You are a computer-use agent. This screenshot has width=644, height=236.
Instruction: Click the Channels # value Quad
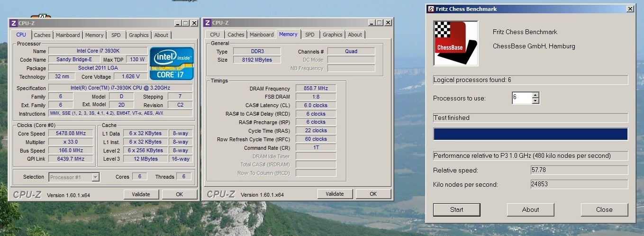351,51
